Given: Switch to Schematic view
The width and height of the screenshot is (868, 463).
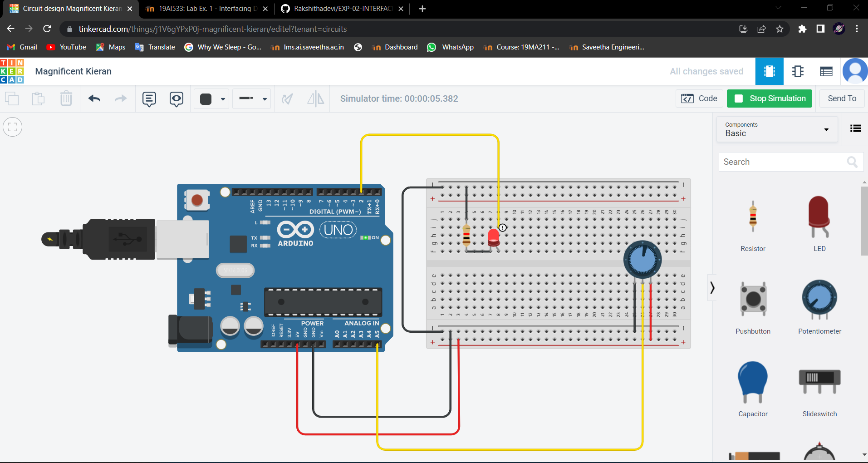Looking at the screenshot, I should [798, 71].
